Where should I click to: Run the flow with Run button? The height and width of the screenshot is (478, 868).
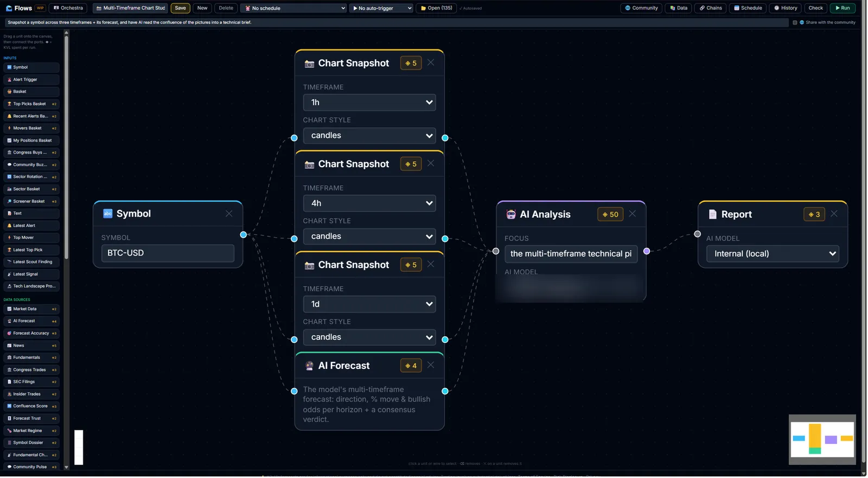coord(843,8)
